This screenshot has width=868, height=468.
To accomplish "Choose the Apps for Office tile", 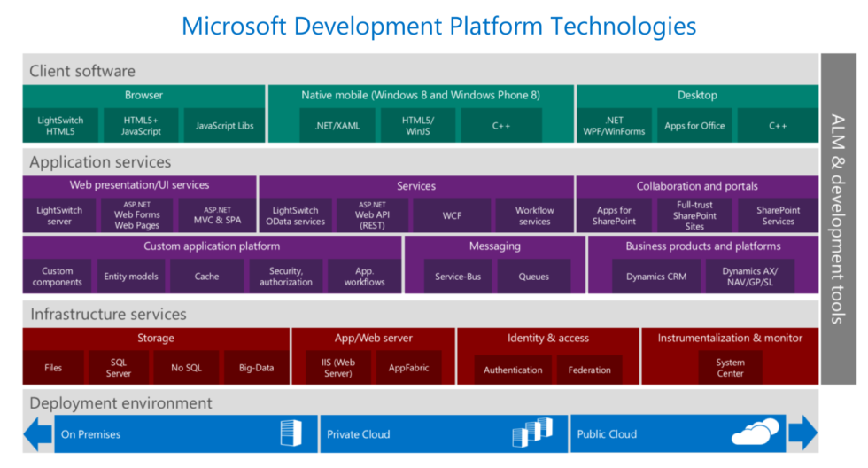I will click(694, 126).
